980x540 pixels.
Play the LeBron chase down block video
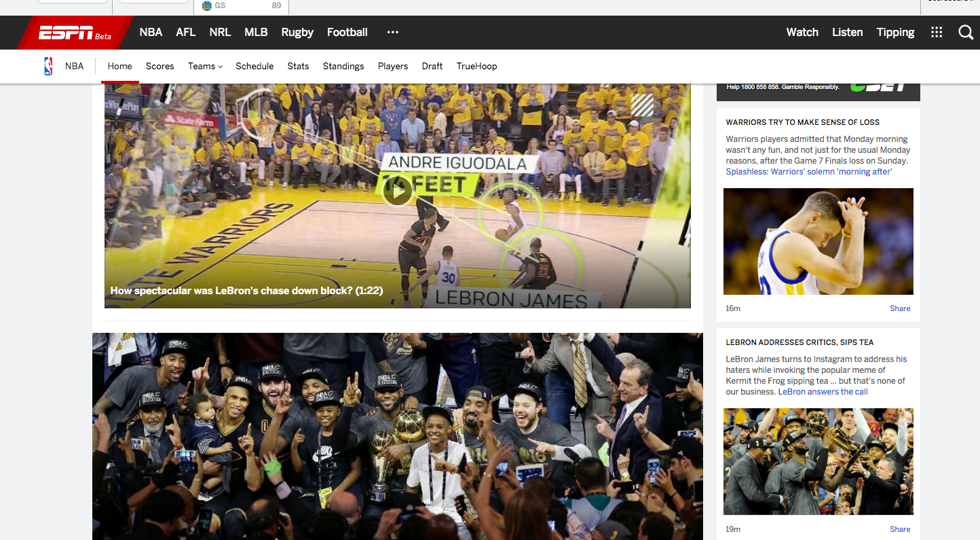click(x=397, y=190)
